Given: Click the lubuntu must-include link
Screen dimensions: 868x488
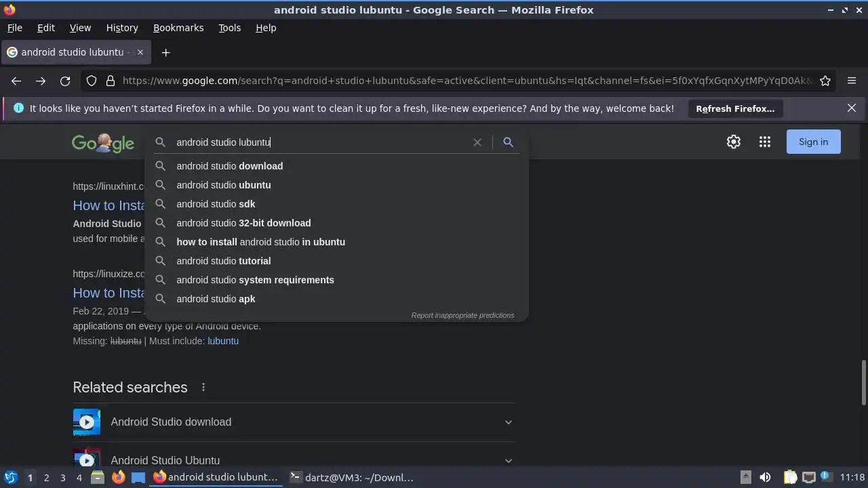Looking at the screenshot, I should (x=223, y=341).
